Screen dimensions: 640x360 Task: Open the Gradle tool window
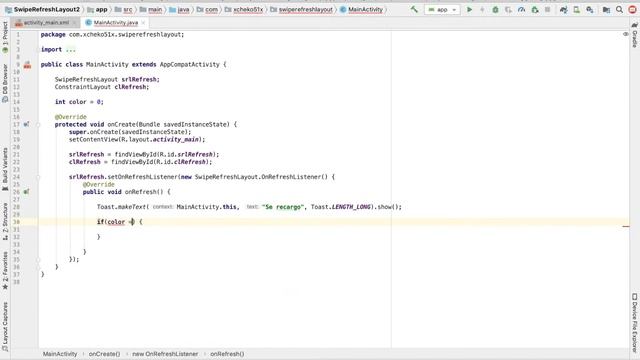pyautogui.click(x=635, y=35)
